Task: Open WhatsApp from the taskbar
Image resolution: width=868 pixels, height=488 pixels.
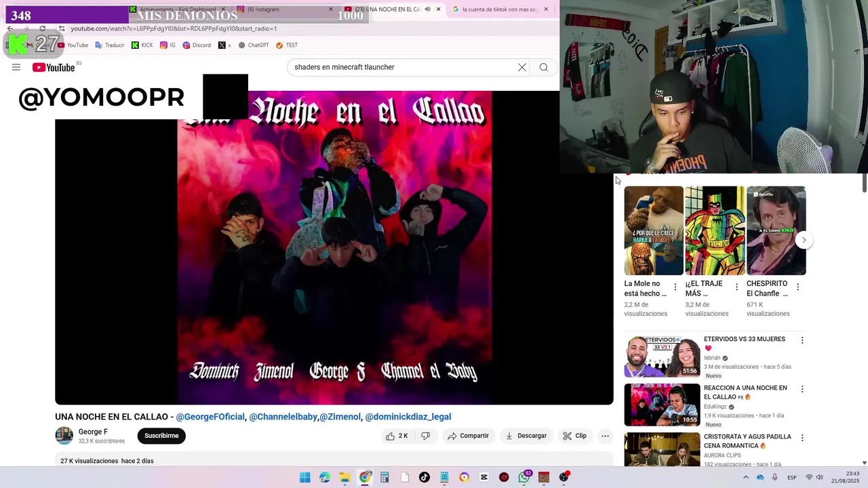Action: (524, 477)
